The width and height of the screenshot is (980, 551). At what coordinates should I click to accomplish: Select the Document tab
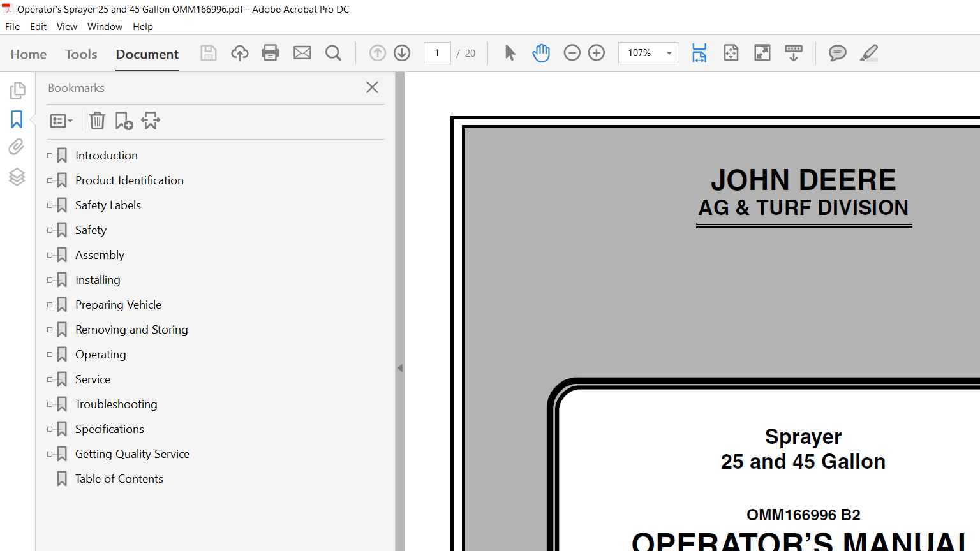pyautogui.click(x=147, y=54)
